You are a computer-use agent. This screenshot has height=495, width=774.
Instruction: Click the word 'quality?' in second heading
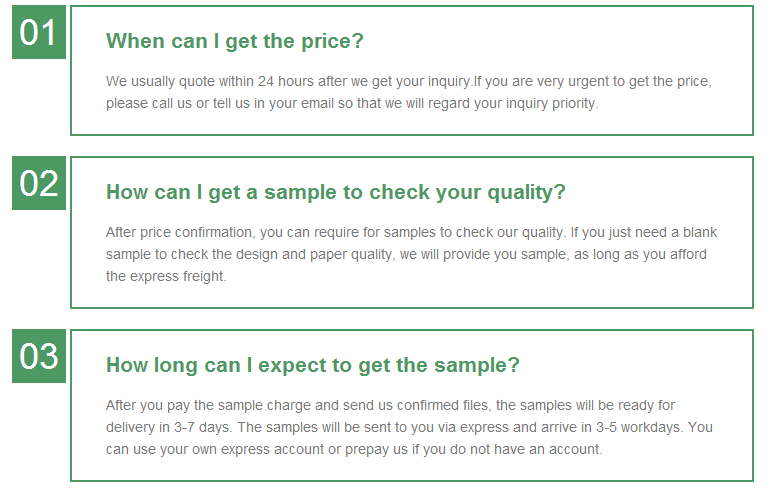pos(526,192)
